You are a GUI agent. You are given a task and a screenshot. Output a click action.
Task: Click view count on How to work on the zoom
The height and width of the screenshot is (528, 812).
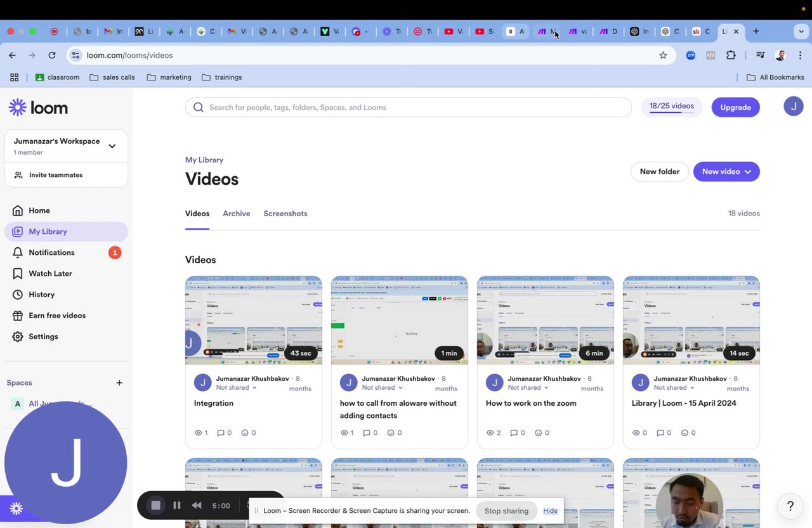[x=493, y=433]
